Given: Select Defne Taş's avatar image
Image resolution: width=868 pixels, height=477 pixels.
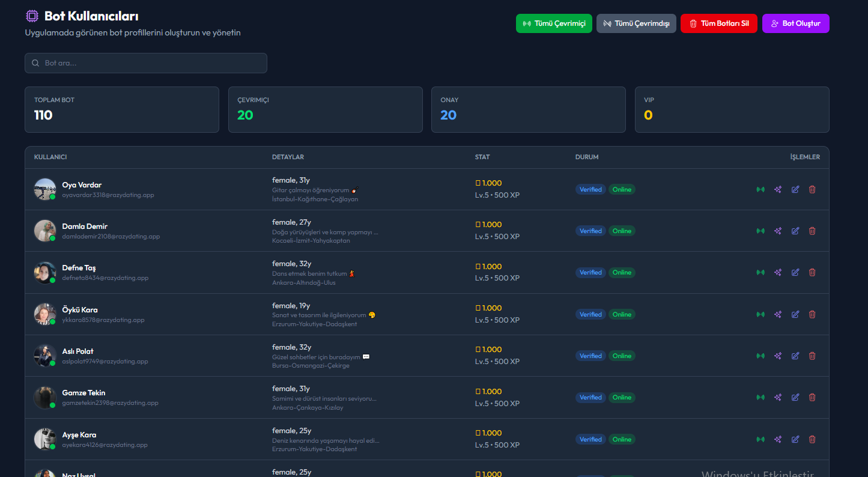Looking at the screenshot, I should tap(45, 272).
